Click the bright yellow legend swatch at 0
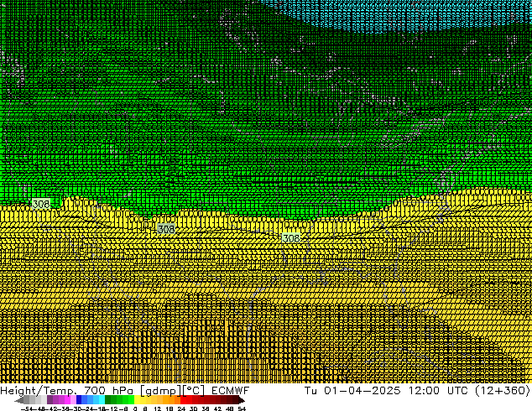 [138, 400]
